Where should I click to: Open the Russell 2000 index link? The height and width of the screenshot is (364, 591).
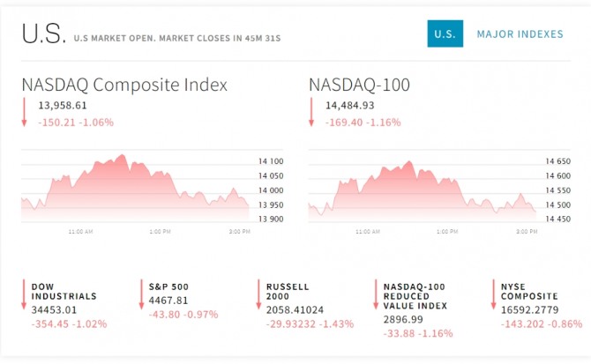tap(288, 292)
